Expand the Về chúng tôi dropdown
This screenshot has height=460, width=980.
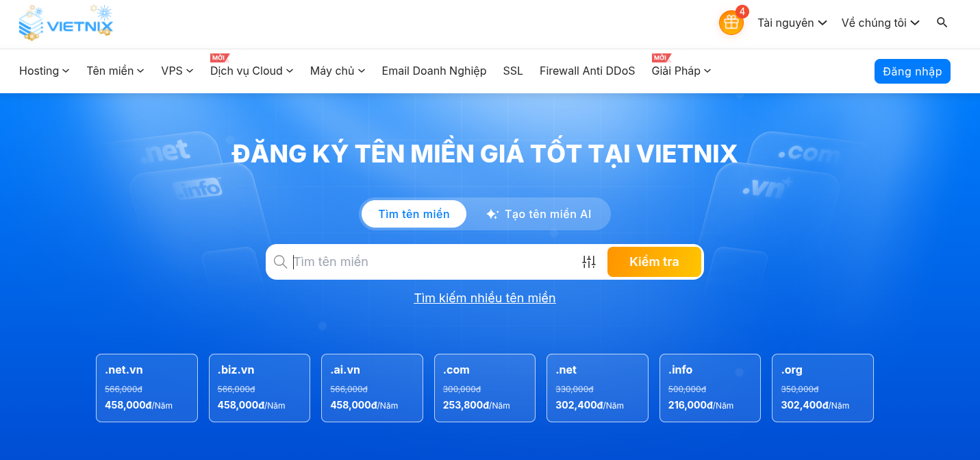click(x=880, y=23)
